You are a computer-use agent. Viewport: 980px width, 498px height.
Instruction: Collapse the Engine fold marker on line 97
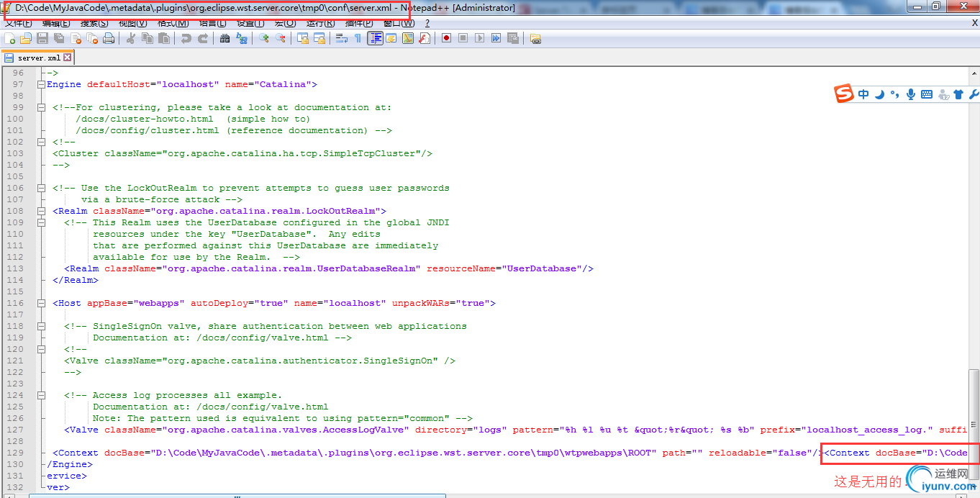coord(41,84)
